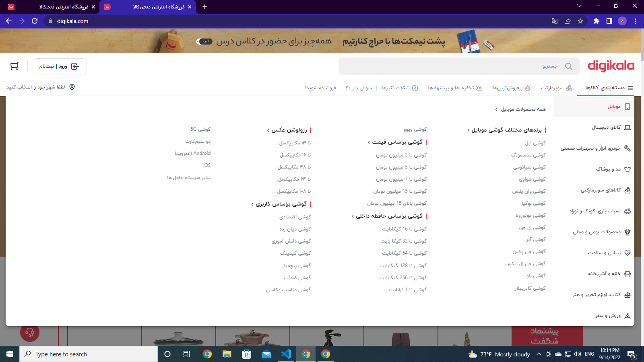Click the Google Translate icon in address bar
The width and height of the screenshot is (644, 362).
tap(555, 21)
